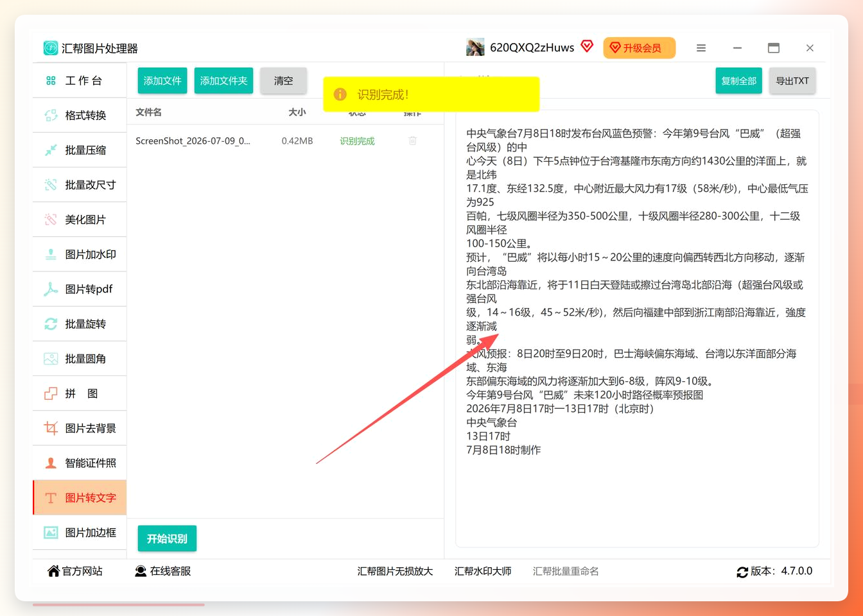Go to 格式转换 in sidebar
This screenshot has width=863, height=616.
tap(80, 116)
